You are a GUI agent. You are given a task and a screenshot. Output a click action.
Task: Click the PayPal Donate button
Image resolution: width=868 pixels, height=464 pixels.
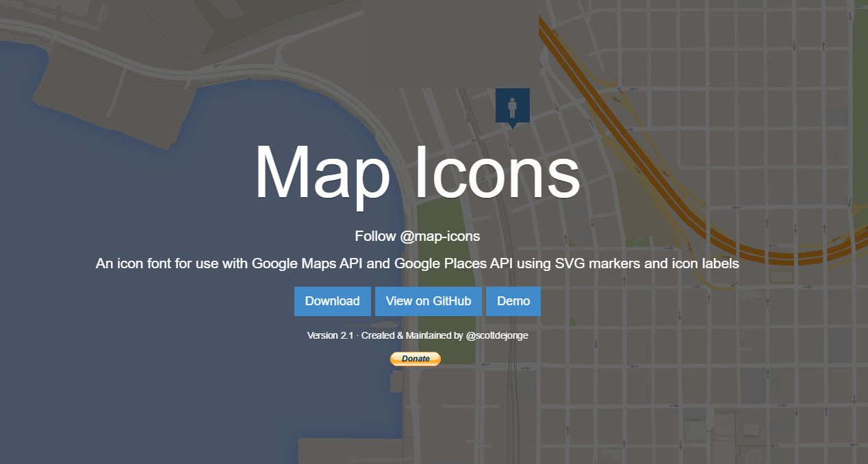point(416,359)
